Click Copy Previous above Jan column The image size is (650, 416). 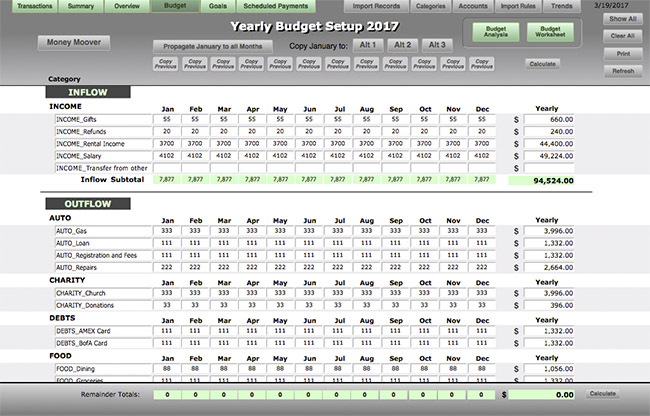[165, 64]
